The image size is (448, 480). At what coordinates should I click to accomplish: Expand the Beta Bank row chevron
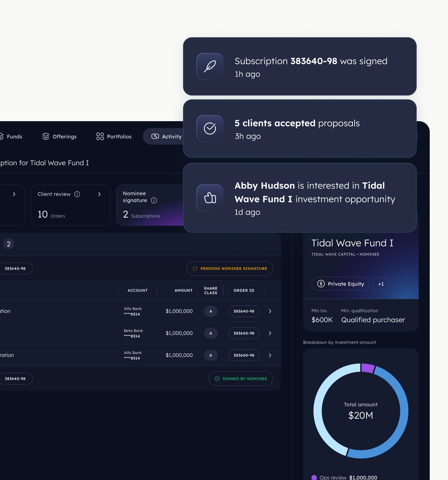(x=270, y=333)
